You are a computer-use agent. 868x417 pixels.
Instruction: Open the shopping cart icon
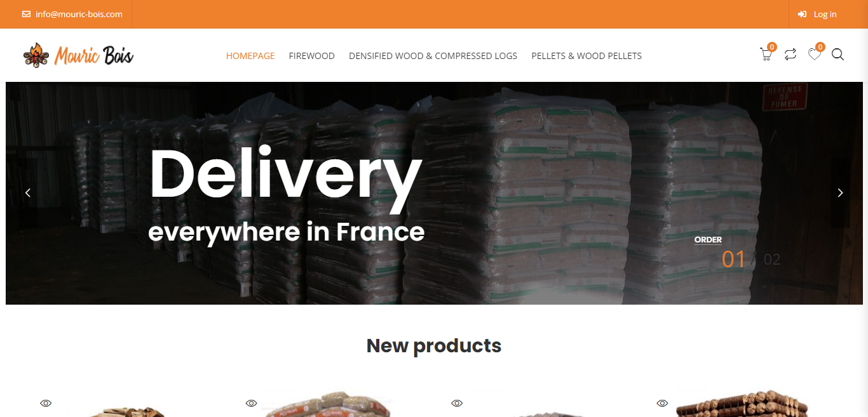766,55
